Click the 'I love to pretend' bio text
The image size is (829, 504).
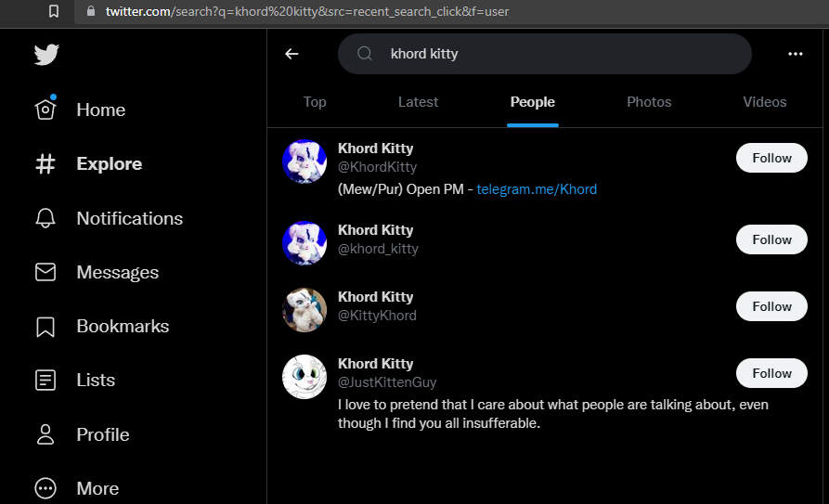tap(553, 414)
